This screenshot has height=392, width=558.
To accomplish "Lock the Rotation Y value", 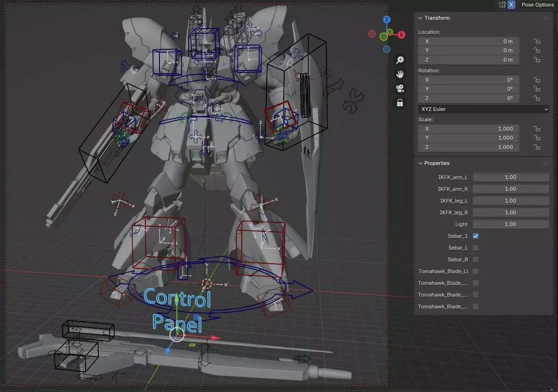I will pos(537,89).
